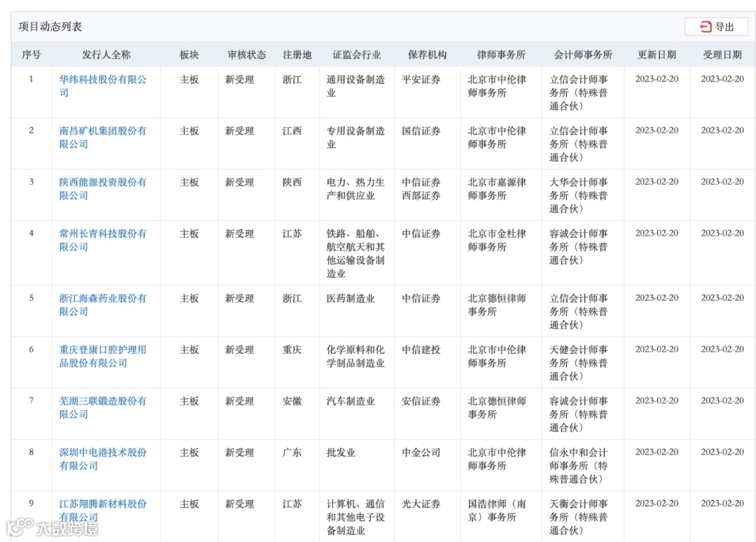
Task: Click the 项目动态列表 panel title
Action: [x=50, y=27]
